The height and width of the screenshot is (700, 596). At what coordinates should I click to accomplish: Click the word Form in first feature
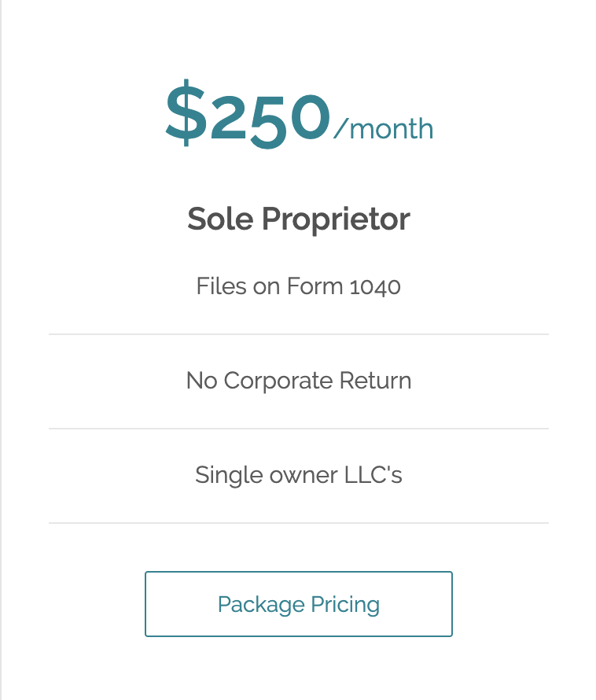(315, 286)
